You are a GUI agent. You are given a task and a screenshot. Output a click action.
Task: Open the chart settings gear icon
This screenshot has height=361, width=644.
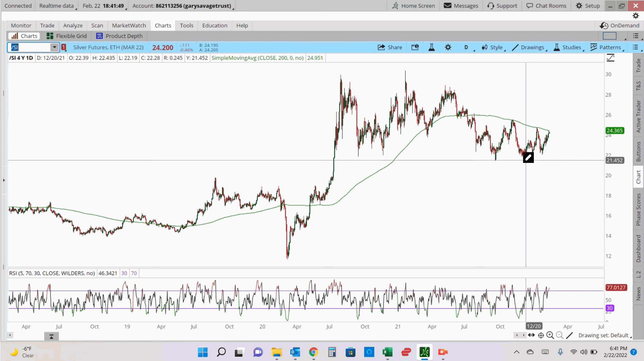pyautogui.click(x=448, y=47)
